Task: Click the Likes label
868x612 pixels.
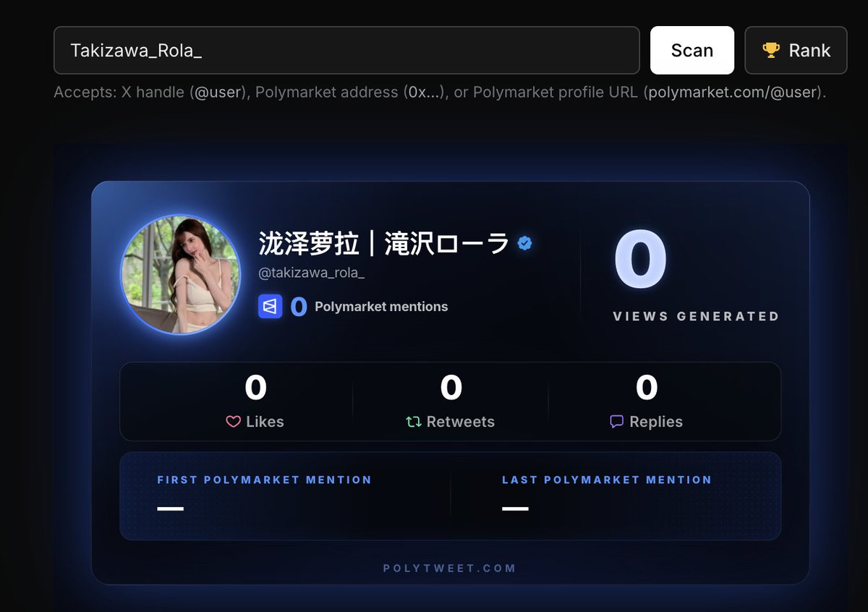Action: 265,422
